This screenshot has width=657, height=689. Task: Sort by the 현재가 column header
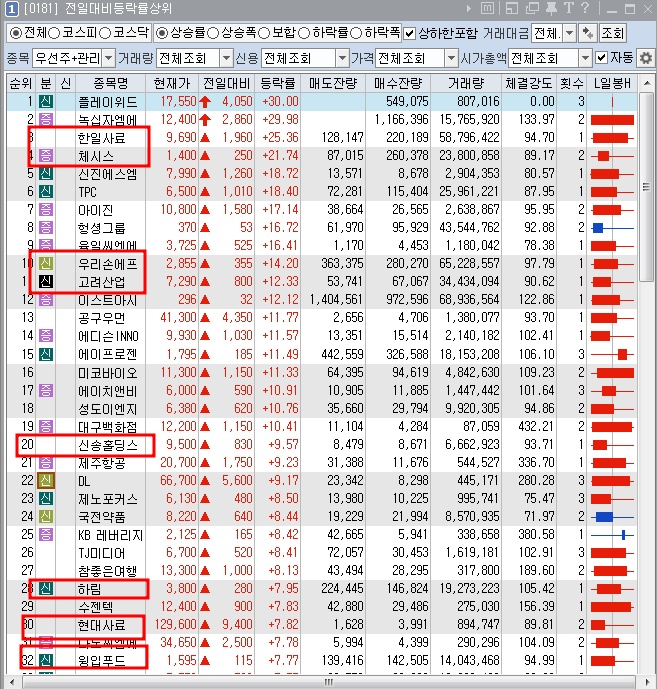(x=172, y=83)
